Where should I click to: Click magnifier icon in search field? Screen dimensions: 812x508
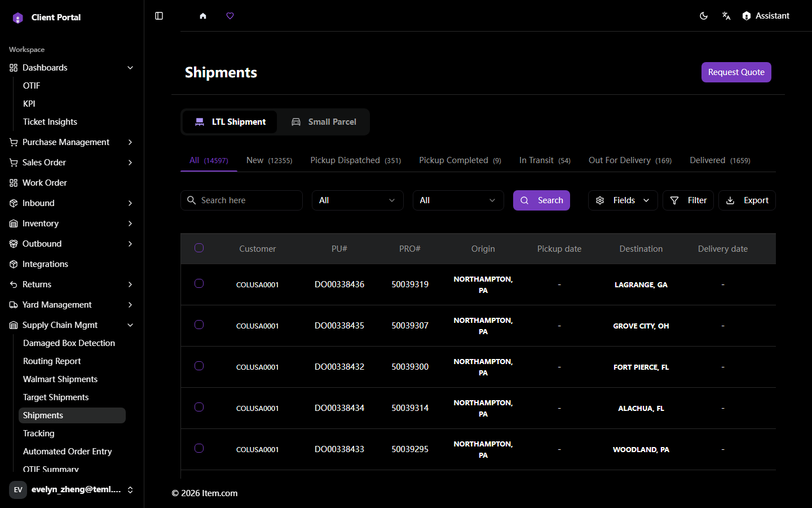coord(192,200)
